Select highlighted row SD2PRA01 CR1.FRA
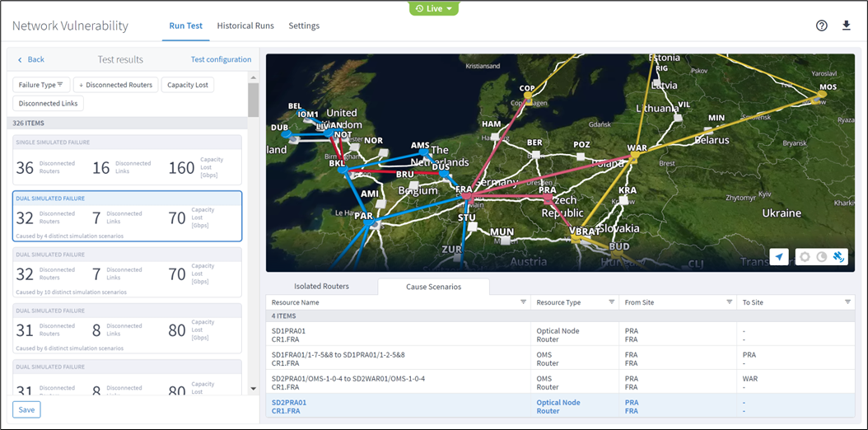868x430 pixels. point(560,405)
